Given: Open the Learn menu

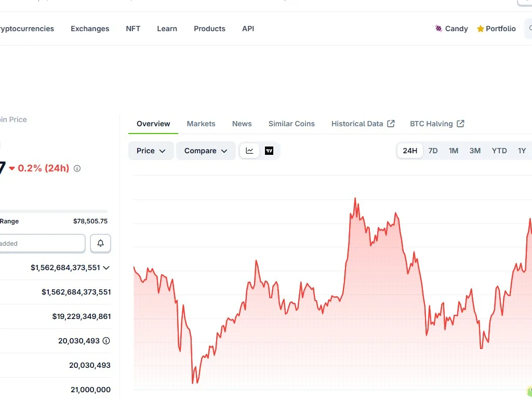Looking at the screenshot, I should (x=167, y=29).
